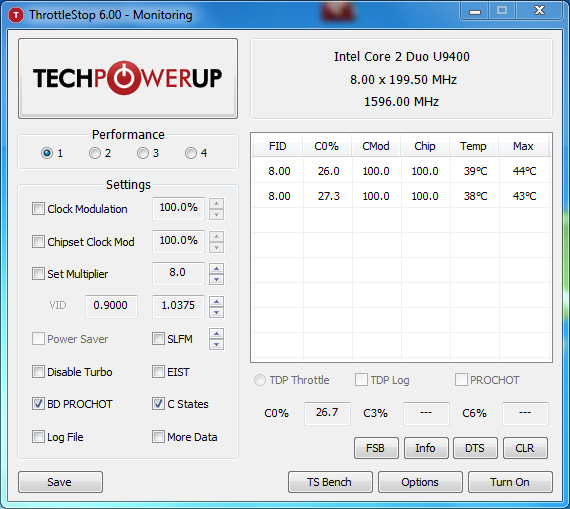Enable the Chipset Clock Mod checkbox

tap(38, 241)
